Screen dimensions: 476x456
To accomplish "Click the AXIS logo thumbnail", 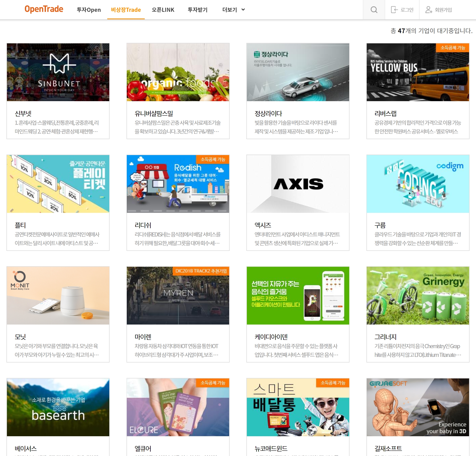I will [298, 184].
